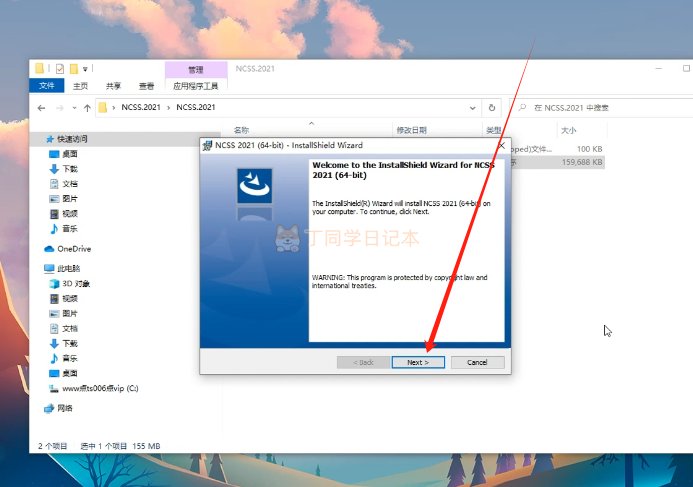Go forward with Explorer forward arrow
This screenshot has height=487, width=693.
point(60,108)
